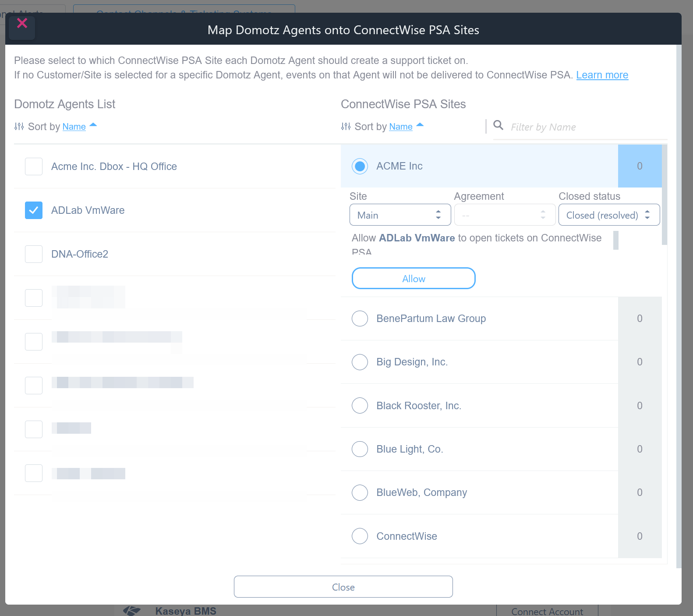Select the BenePartum Law Group radio button
Screen dimensions: 693x616
(x=360, y=319)
